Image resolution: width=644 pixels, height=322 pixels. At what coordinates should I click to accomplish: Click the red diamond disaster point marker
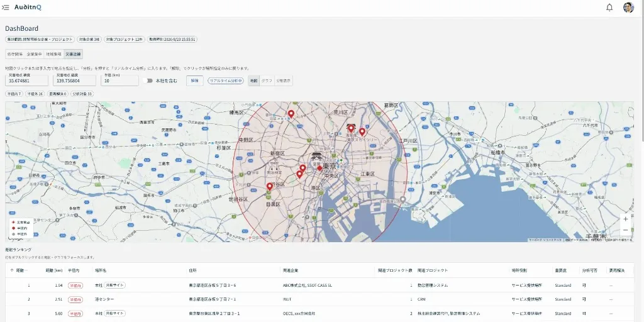pyautogui.click(x=319, y=167)
